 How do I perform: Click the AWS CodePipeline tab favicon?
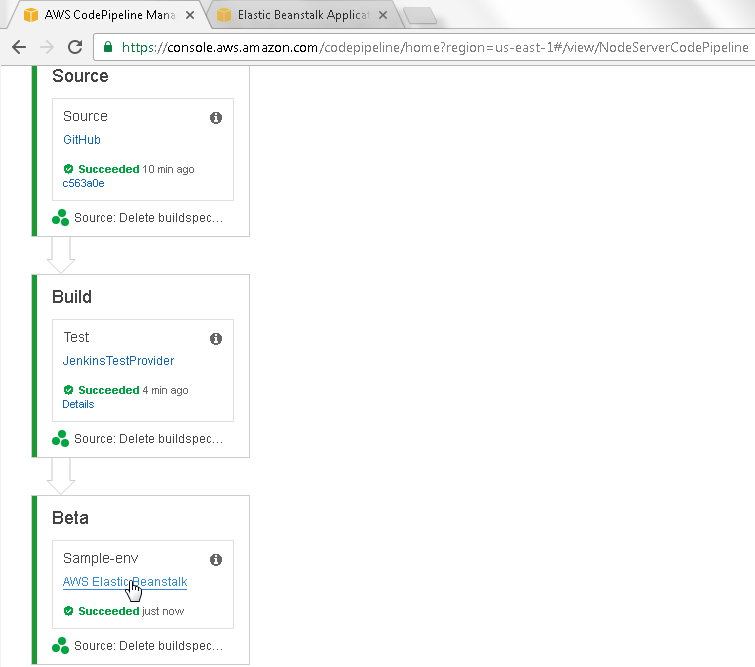click(x=31, y=15)
